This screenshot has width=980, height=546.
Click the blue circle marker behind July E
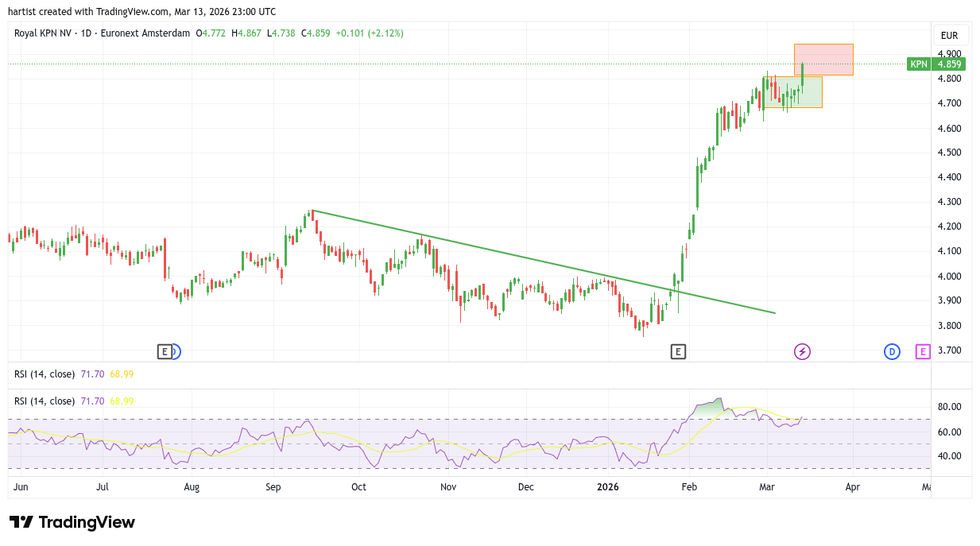point(176,351)
